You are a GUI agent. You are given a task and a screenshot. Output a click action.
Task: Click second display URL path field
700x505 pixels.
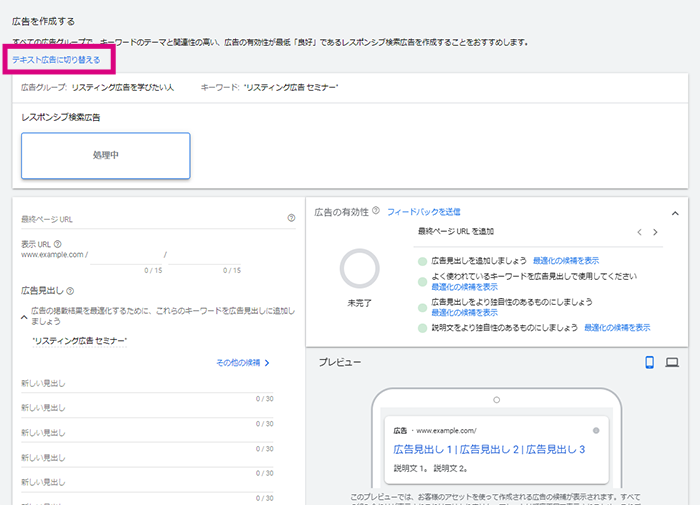coord(205,257)
